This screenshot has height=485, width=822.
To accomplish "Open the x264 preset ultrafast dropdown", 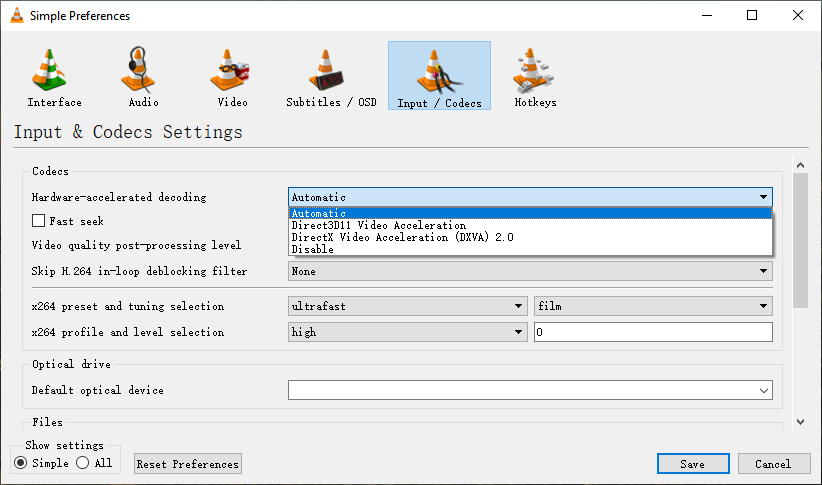I will [407, 306].
